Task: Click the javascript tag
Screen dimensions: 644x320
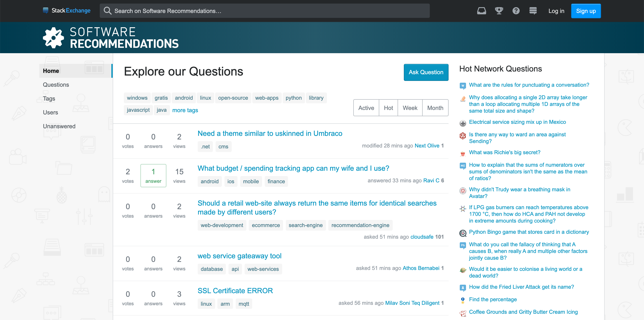Action: [138, 110]
